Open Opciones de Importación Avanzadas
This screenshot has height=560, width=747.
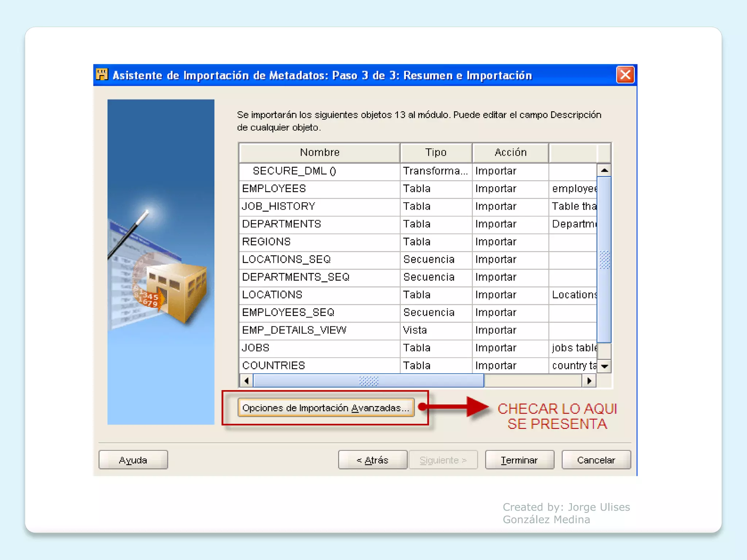tap(326, 408)
